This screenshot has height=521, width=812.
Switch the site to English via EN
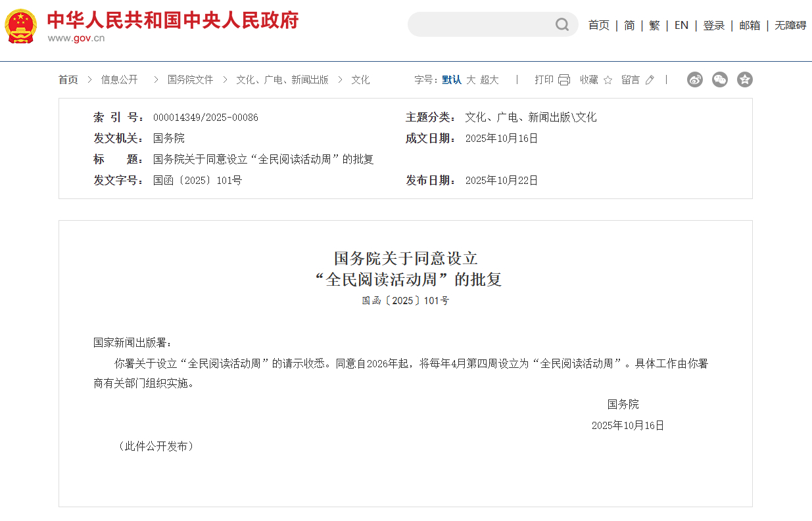[681, 24]
